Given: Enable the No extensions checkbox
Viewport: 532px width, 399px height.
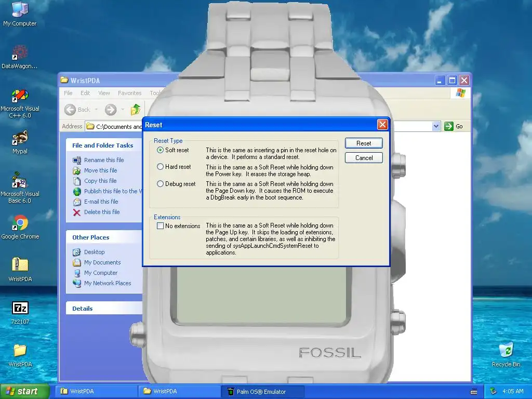Looking at the screenshot, I should click(x=160, y=225).
